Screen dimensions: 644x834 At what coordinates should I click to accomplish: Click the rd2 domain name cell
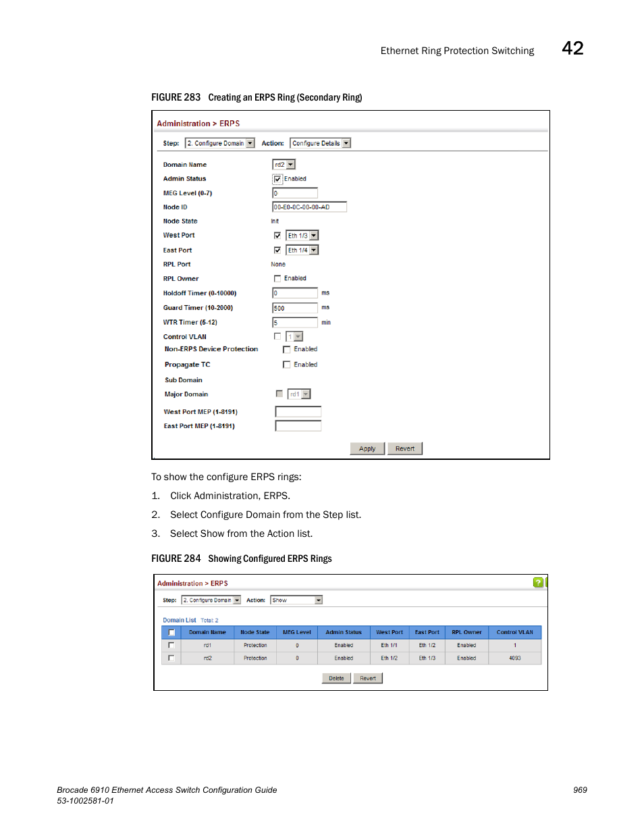tap(207, 658)
